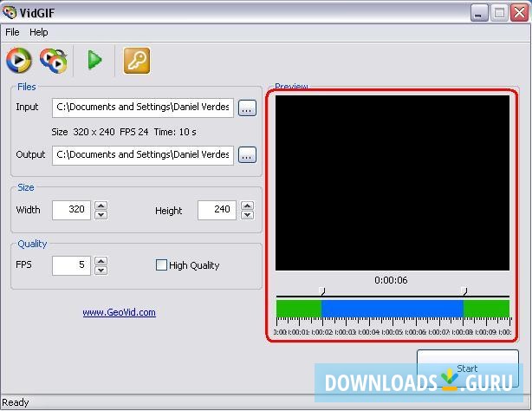Click the Ready status bar text

point(16,402)
